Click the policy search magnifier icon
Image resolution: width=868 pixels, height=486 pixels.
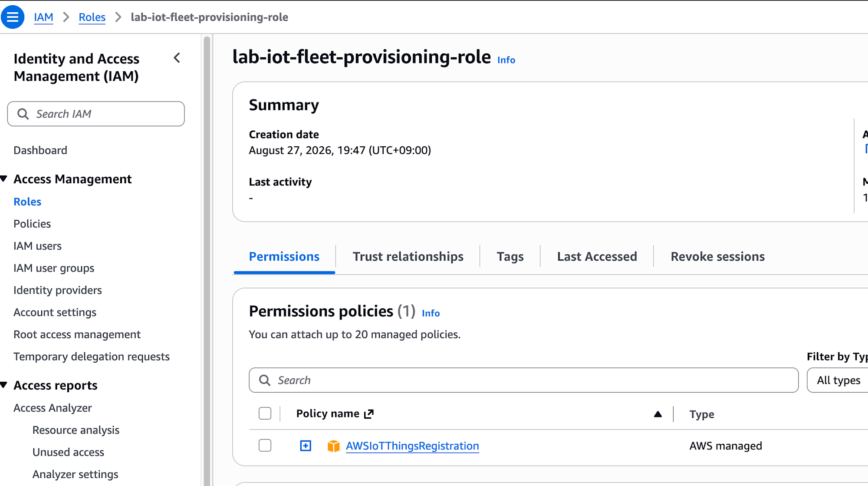265,380
